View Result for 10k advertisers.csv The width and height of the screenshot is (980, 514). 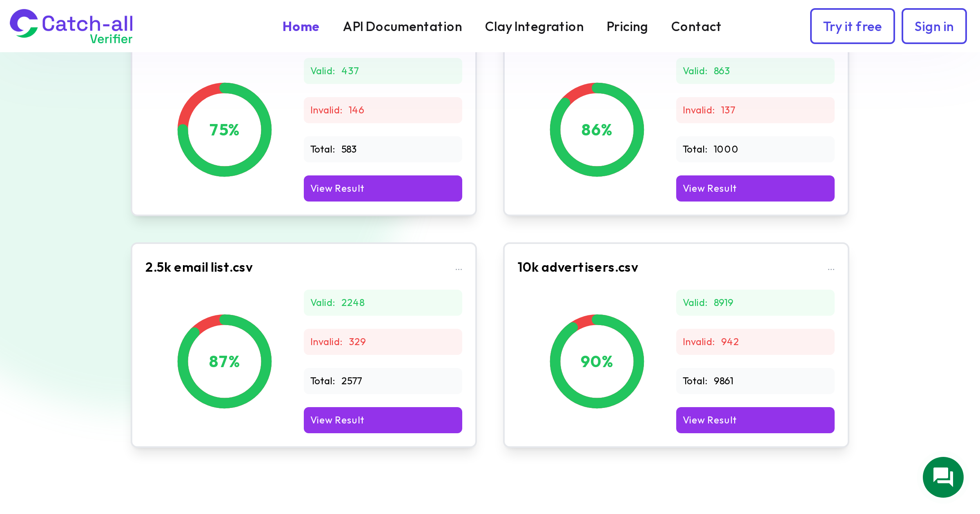[755, 420]
